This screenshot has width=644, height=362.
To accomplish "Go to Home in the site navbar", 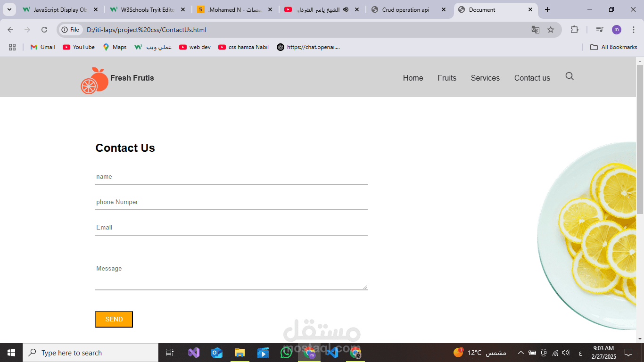I will [x=413, y=78].
